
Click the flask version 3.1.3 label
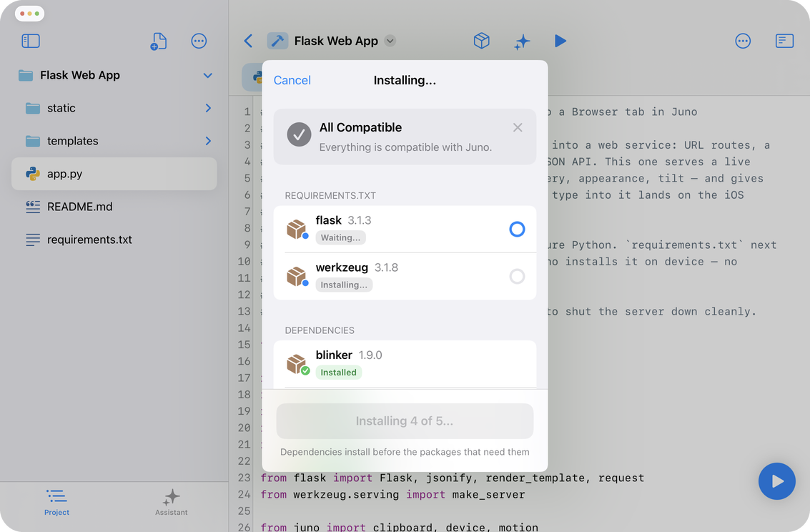pos(360,220)
